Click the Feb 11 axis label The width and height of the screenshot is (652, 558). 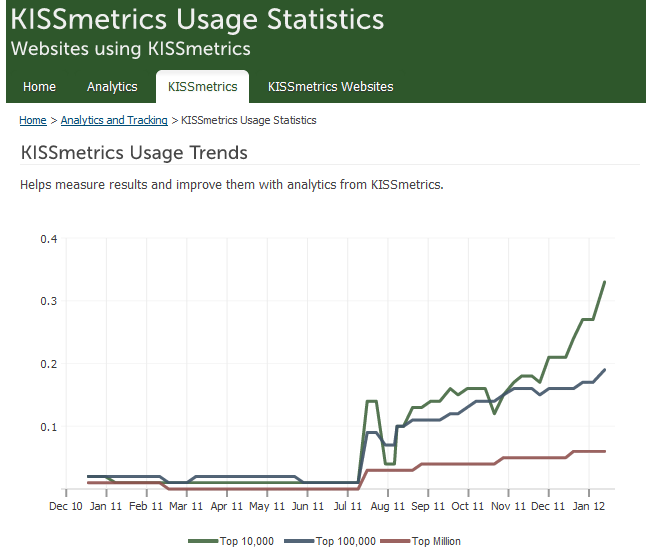tap(146, 506)
